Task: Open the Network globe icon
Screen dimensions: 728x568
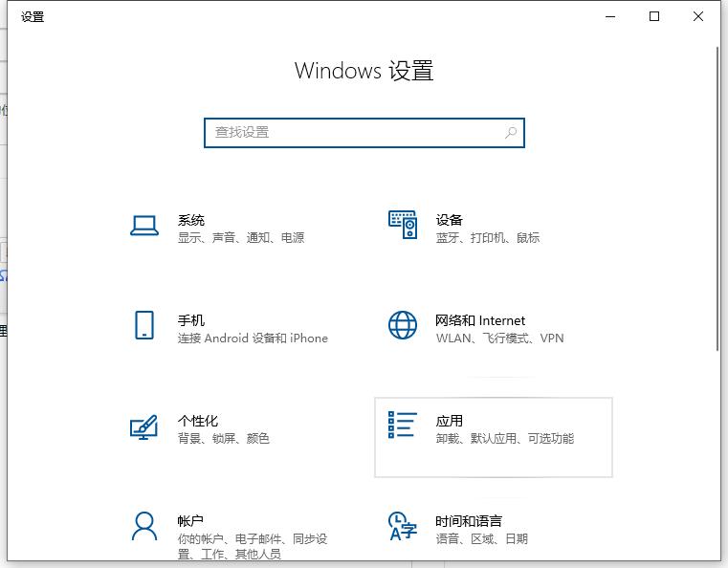Action: coord(403,325)
